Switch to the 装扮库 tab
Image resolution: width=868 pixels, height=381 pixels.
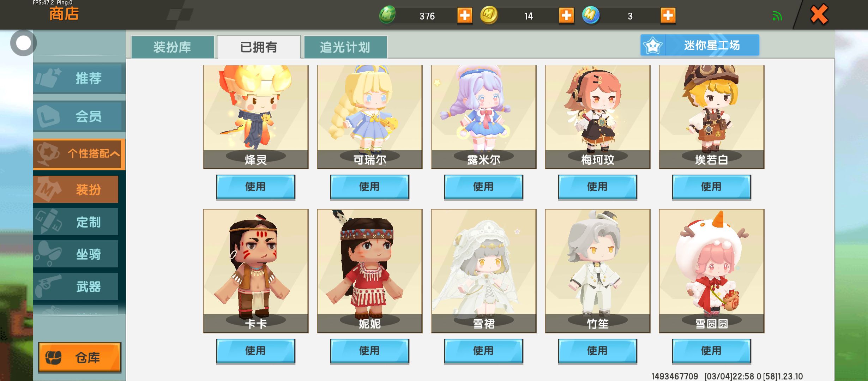pos(173,47)
